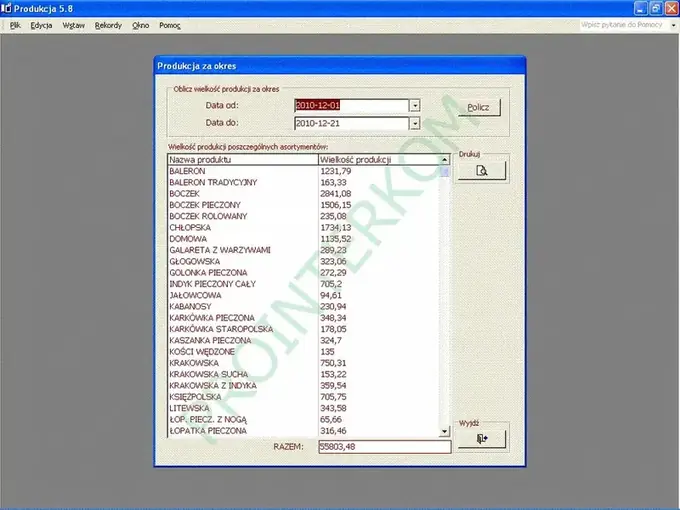Click the exit door icon under Wyjdź
The height and width of the screenshot is (510, 680).
tap(482, 438)
